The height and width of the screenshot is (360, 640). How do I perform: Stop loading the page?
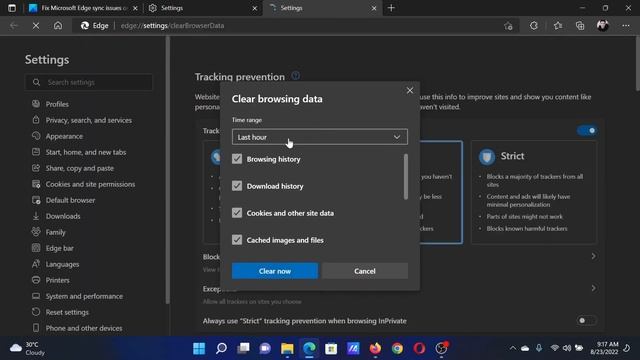click(x=36, y=26)
